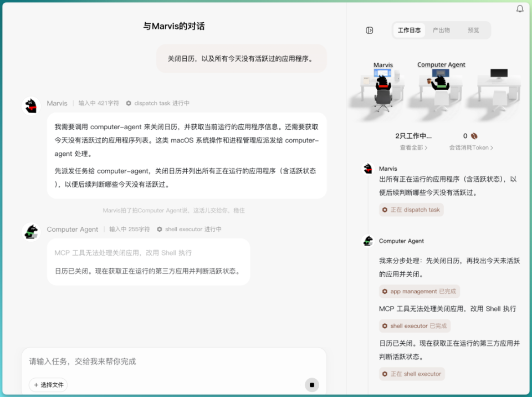The height and width of the screenshot is (397, 532).
Task: Click Computer Agent avatar in the work log
Action: pos(368,241)
